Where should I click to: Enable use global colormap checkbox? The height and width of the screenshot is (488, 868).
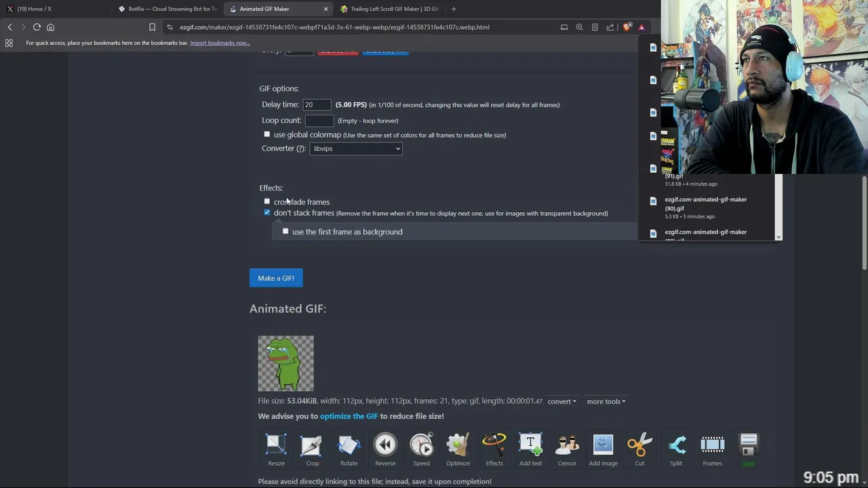point(267,134)
